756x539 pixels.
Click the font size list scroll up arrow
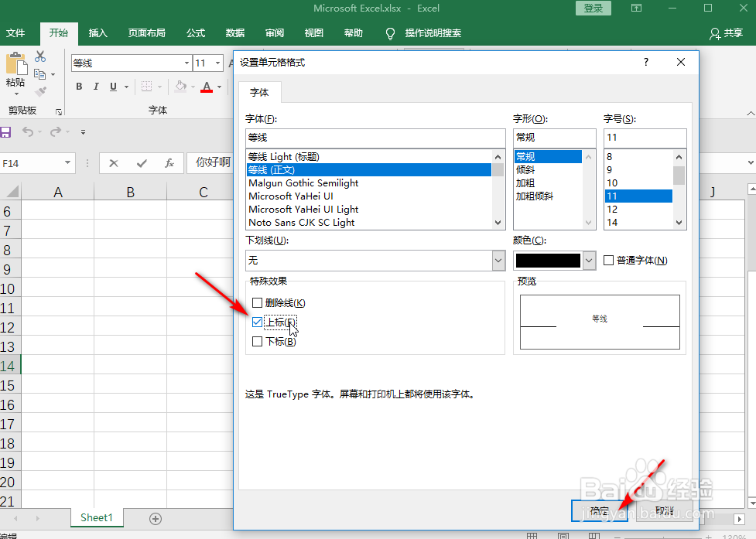[x=679, y=157]
